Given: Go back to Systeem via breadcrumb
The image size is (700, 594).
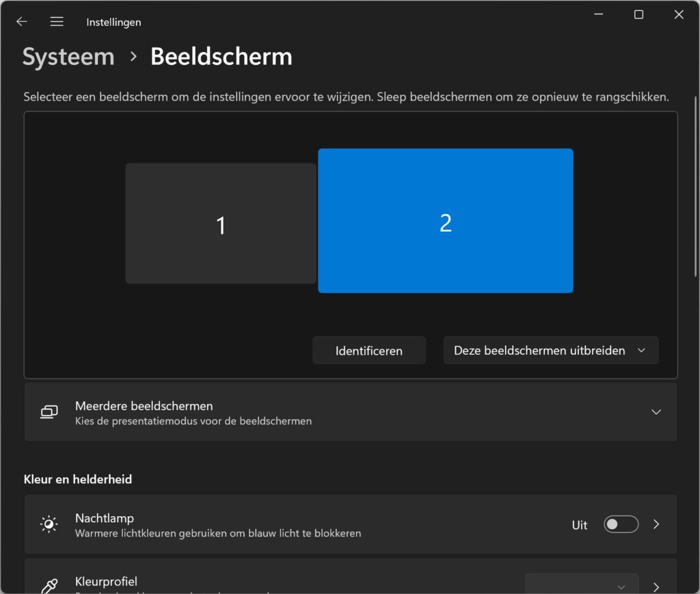Looking at the screenshot, I should click(68, 57).
